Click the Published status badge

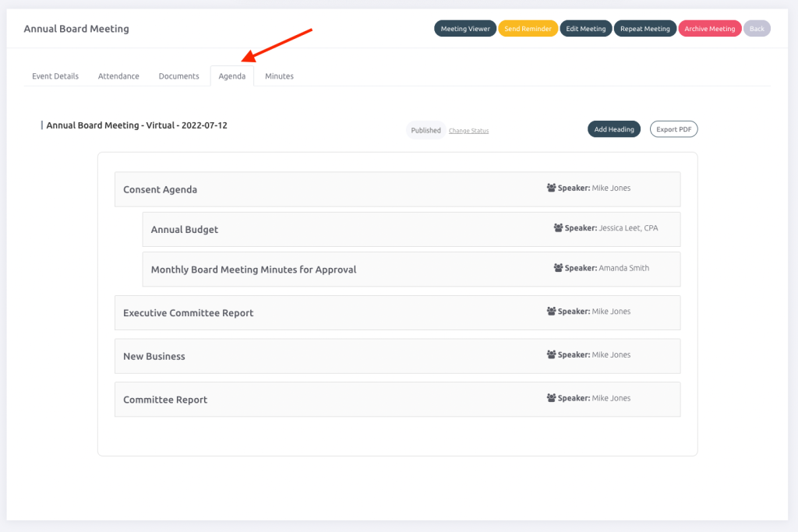(x=426, y=130)
